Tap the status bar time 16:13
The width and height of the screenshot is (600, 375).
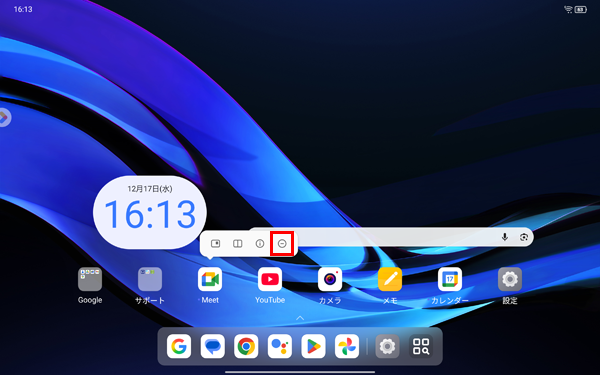pyautogui.click(x=23, y=9)
